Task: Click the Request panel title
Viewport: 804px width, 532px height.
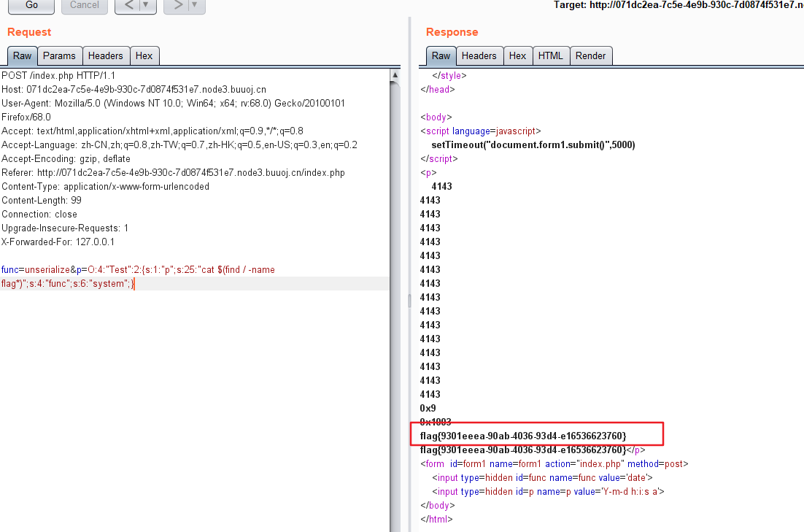Action: pyautogui.click(x=29, y=32)
